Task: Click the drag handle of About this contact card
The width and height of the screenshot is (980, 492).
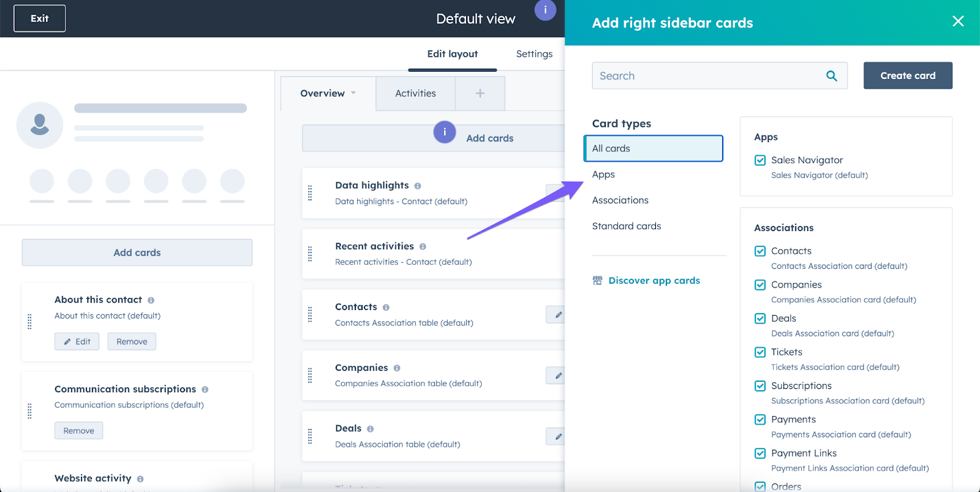Action: [x=29, y=322]
